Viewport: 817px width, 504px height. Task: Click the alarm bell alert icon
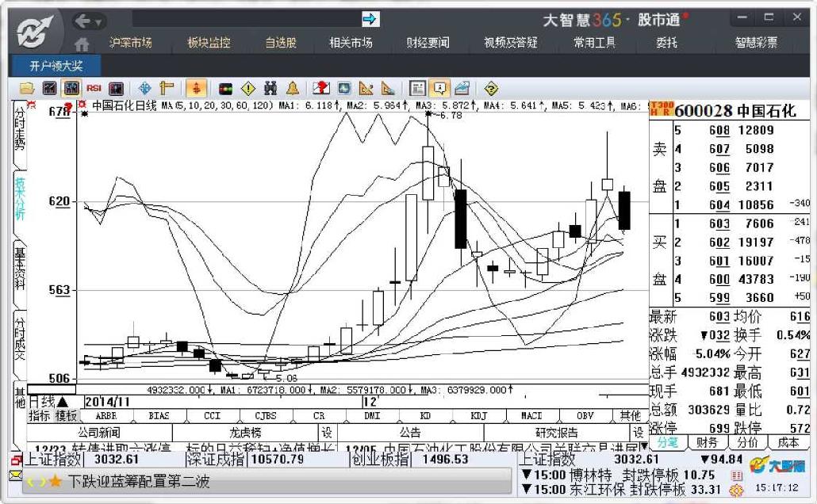tap(293, 89)
